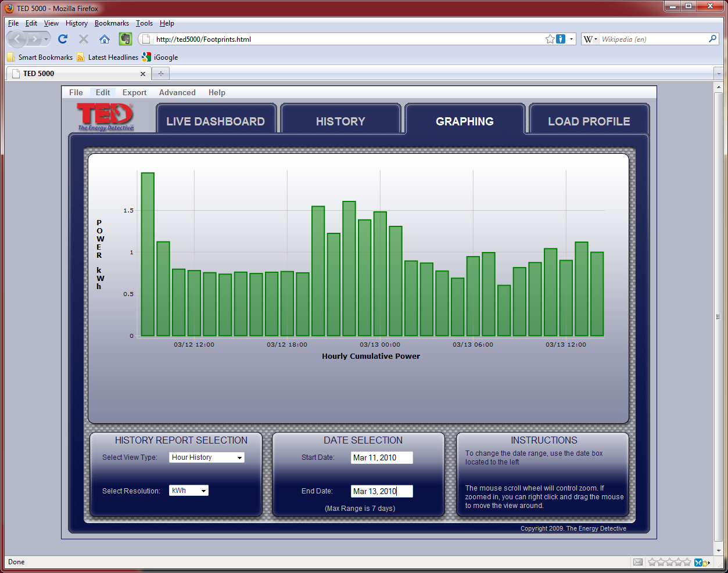Open the Firefox Bookmarks menu

click(x=112, y=23)
